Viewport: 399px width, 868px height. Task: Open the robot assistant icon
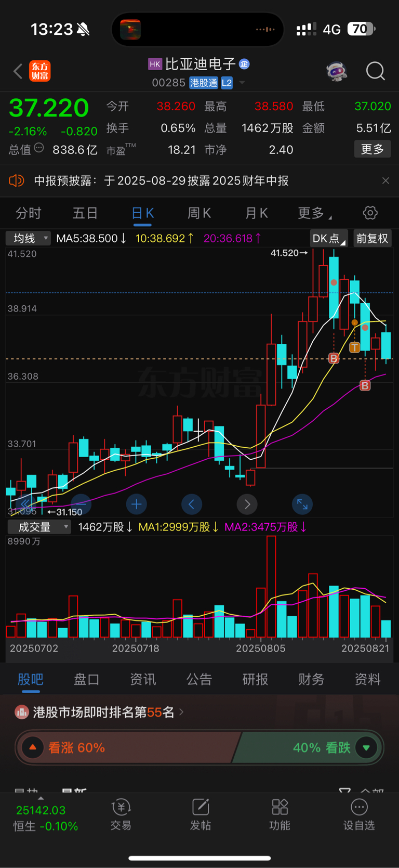click(337, 71)
